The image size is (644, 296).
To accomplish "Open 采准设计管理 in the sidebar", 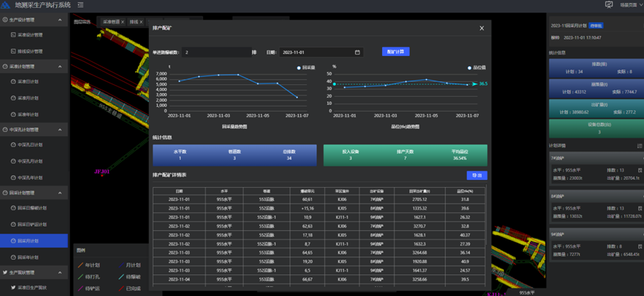I will tap(34, 35).
